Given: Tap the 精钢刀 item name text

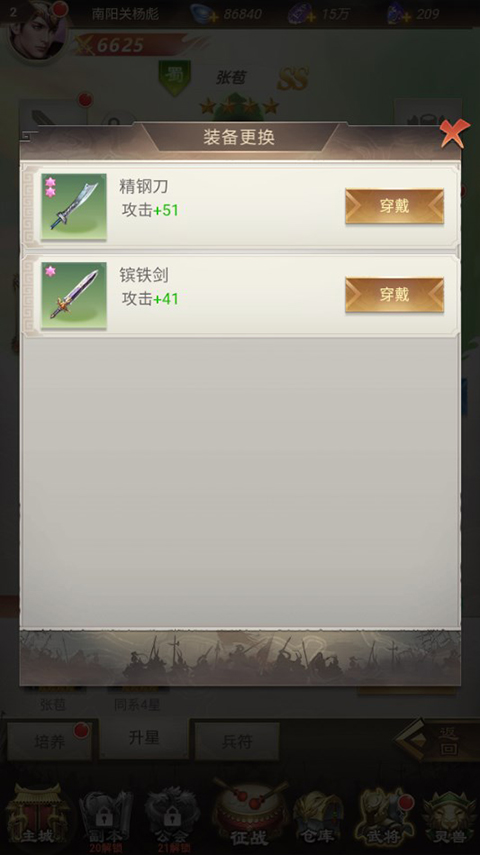Looking at the screenshot, I should 144,186.
